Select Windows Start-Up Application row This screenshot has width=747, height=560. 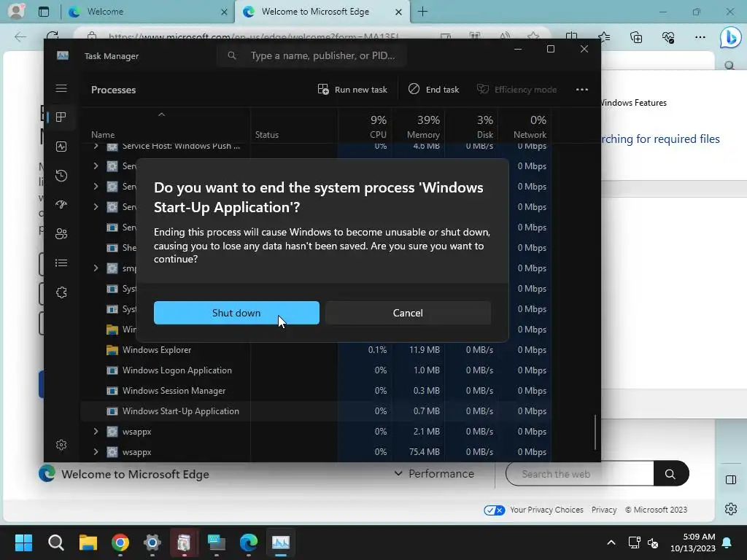click(316, 411)
